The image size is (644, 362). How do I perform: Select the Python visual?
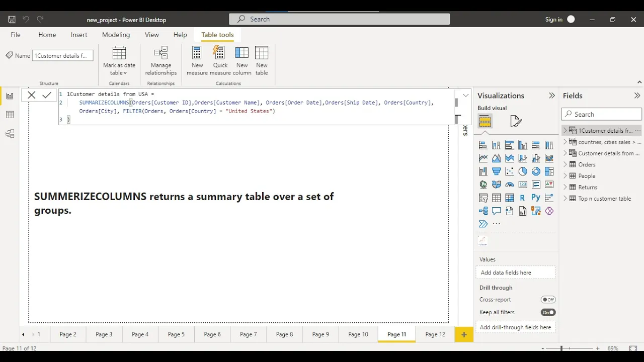coord(536,198)
